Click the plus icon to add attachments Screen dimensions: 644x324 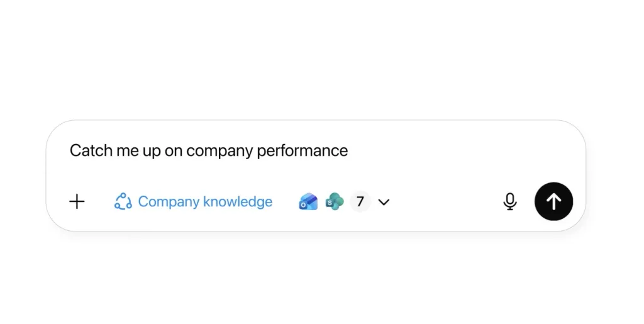pos(77,201)
